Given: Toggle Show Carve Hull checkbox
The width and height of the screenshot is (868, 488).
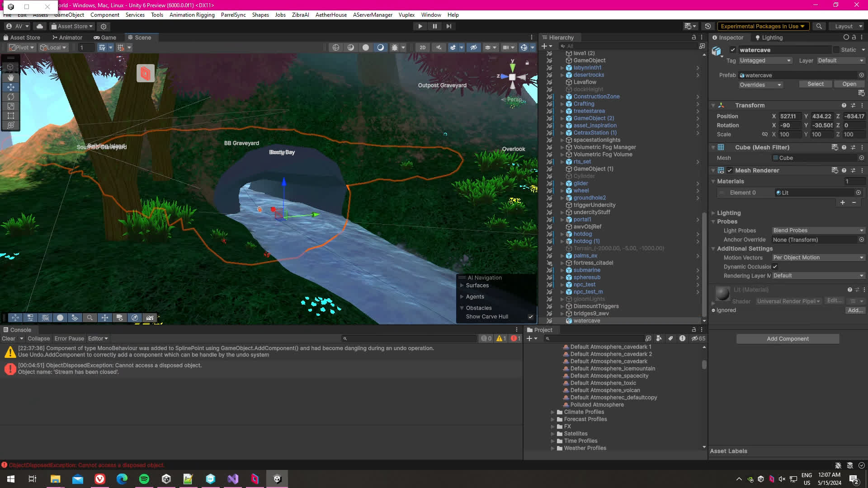Looking at the screenshot, I should click(x=530, y=317).
